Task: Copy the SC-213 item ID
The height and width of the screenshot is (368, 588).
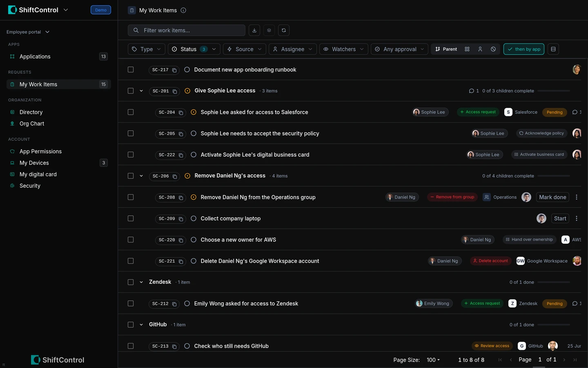Action: [x=174, y=346]
